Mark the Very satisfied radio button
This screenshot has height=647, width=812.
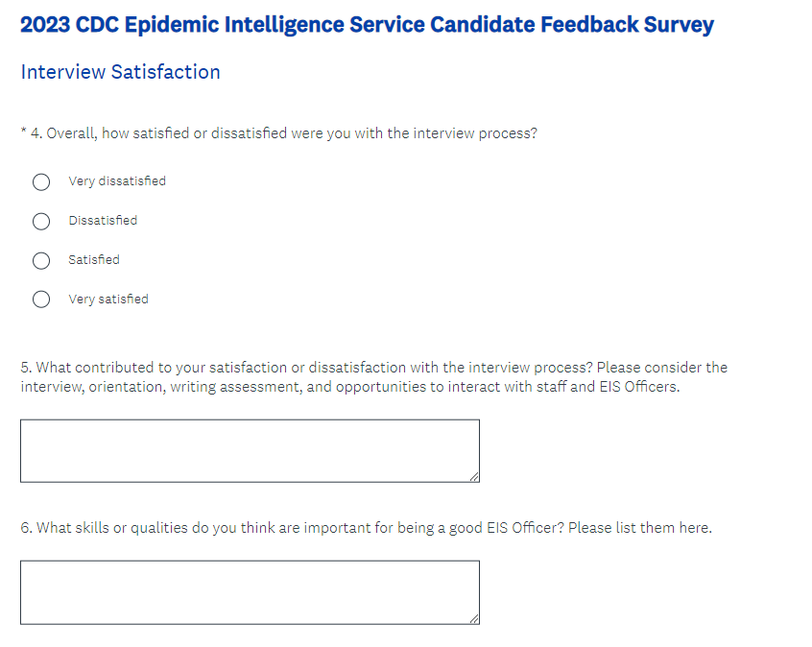coord(41,300)
